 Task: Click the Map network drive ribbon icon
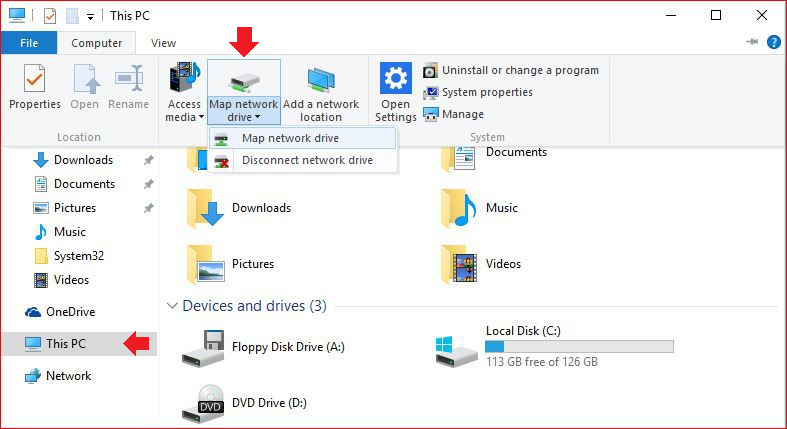click(x=244, y=82)
